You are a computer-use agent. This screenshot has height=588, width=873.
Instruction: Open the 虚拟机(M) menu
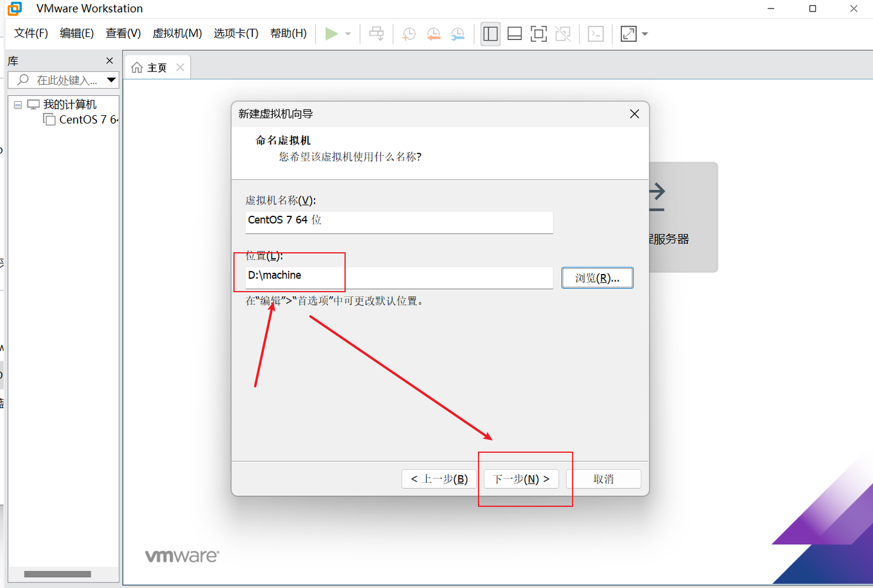177,33
